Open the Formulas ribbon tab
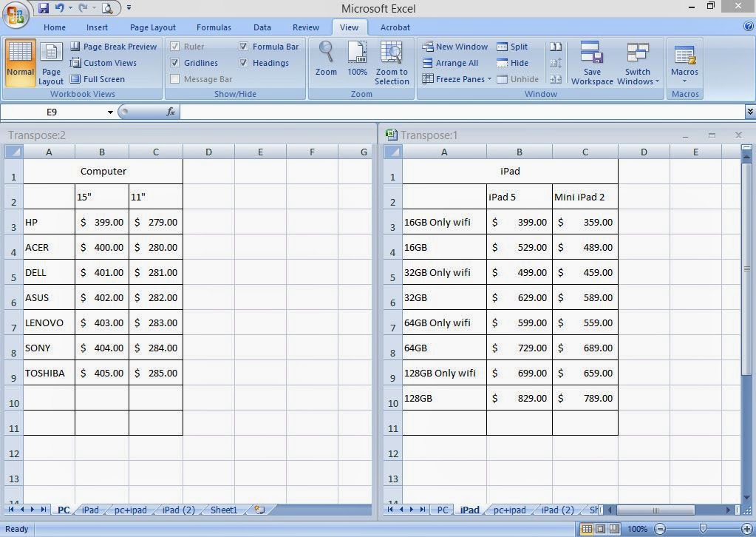 [214, 27]
